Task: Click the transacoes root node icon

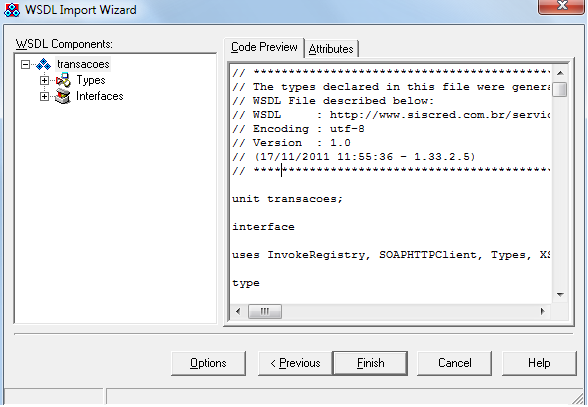Action: coord(44,65)
